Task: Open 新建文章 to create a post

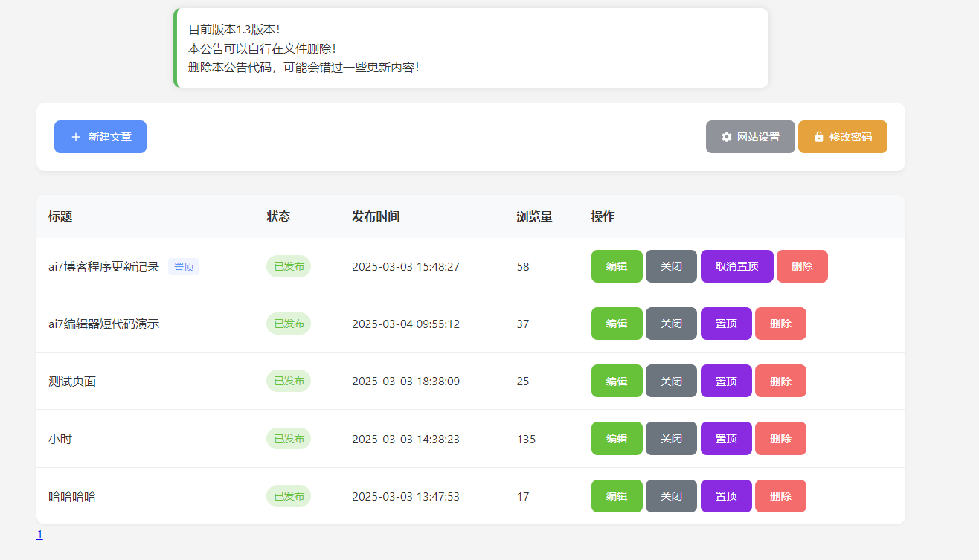Action: click(100, 137)
